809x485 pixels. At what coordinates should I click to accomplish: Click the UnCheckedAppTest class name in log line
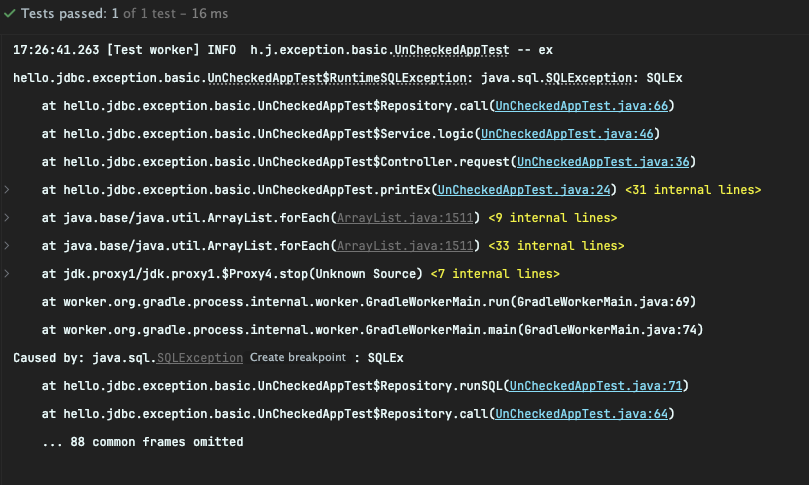coord(451,50)
